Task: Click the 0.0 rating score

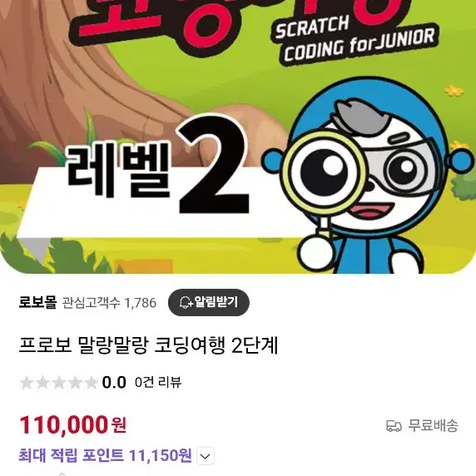Action: pos(114,383)
